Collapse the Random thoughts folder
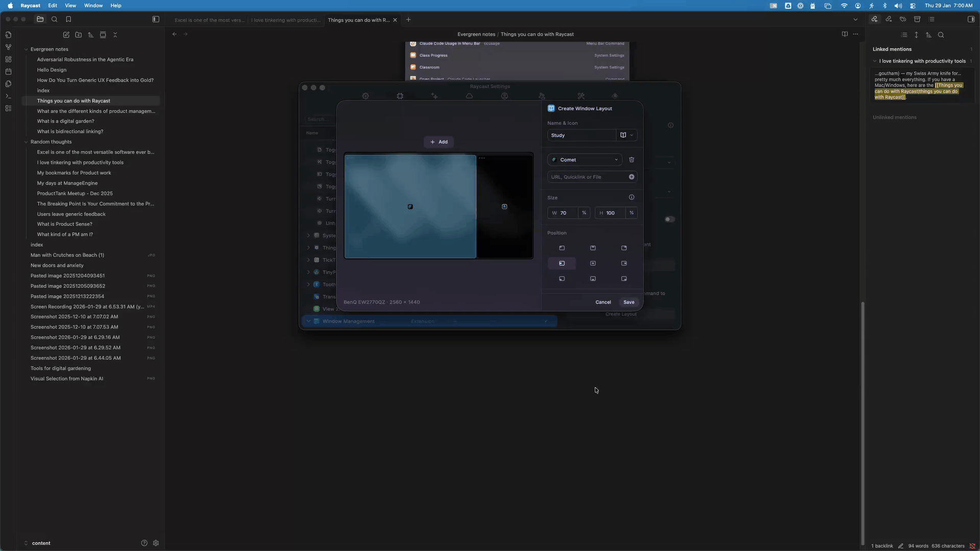 click(x=26, y=142)
